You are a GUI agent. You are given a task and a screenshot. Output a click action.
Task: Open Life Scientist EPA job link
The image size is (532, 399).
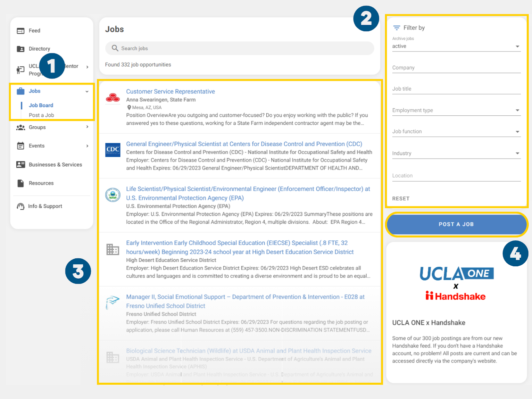pyautogui.click(x=248, y=194)
